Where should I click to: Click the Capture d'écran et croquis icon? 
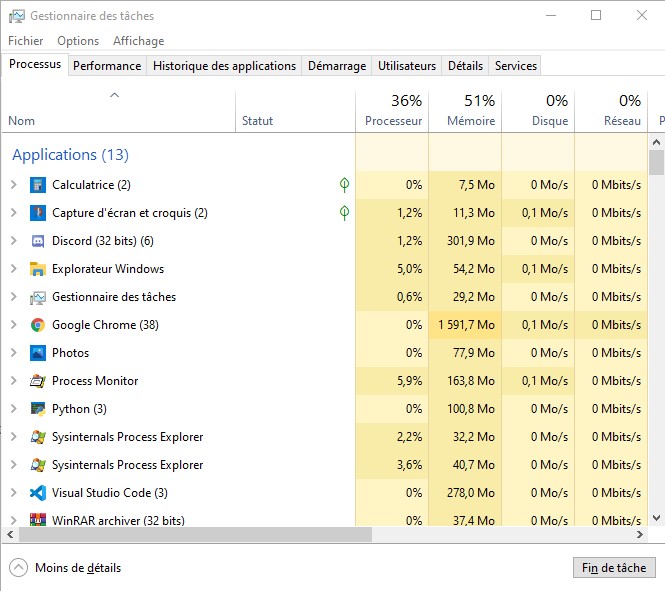click(38, 213)
